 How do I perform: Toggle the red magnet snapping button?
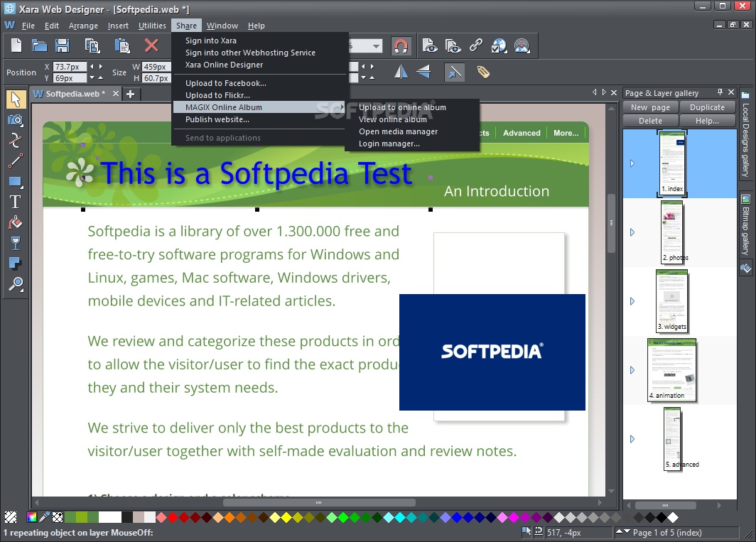pos(401,45)
